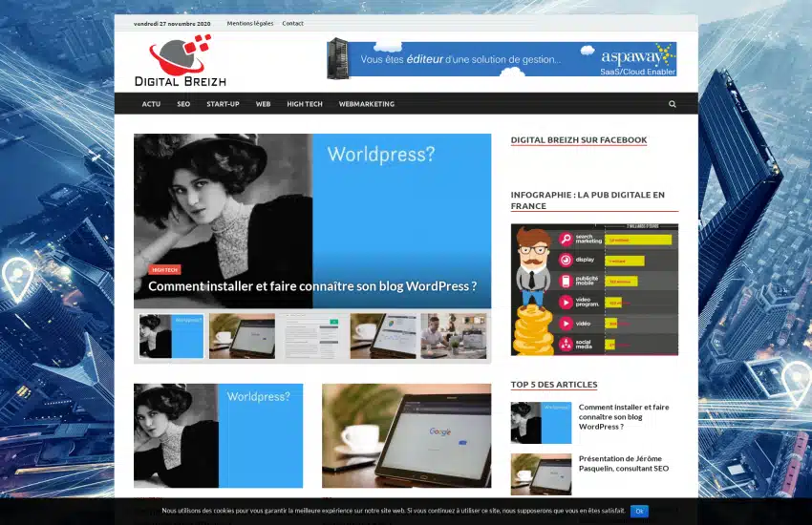Click the aspaway advertisement banner
The height and width of the screenshot is (525, 812).
(x=502, y=58)
